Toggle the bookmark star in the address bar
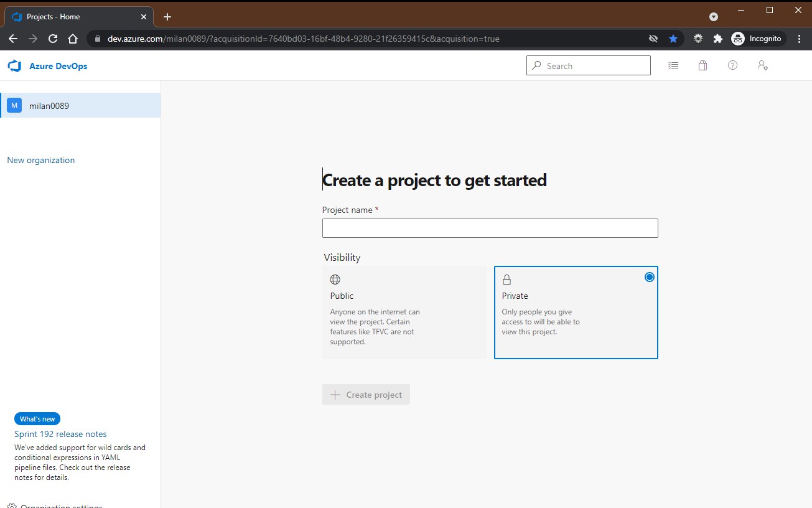Image resolution: width=812 pixels, height=508 pixels. 673,38
